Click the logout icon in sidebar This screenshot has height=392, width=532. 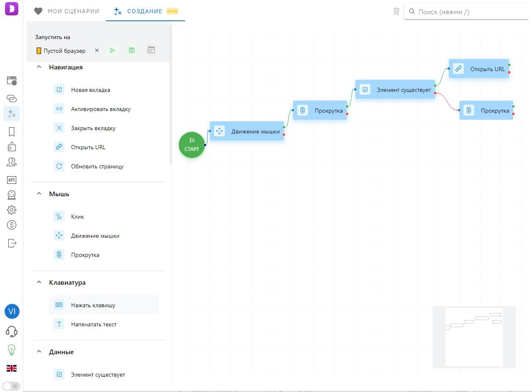tap(12, 242)
